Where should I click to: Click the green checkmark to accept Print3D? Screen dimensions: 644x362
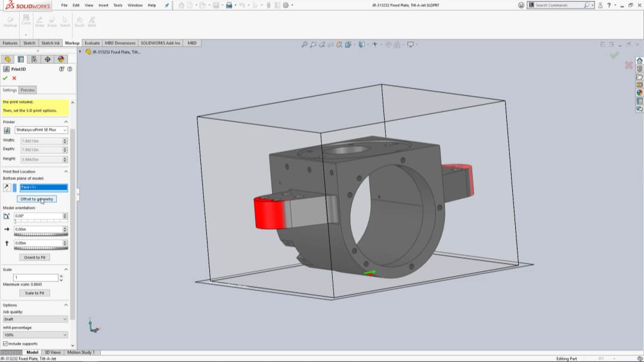coord(5,78)
